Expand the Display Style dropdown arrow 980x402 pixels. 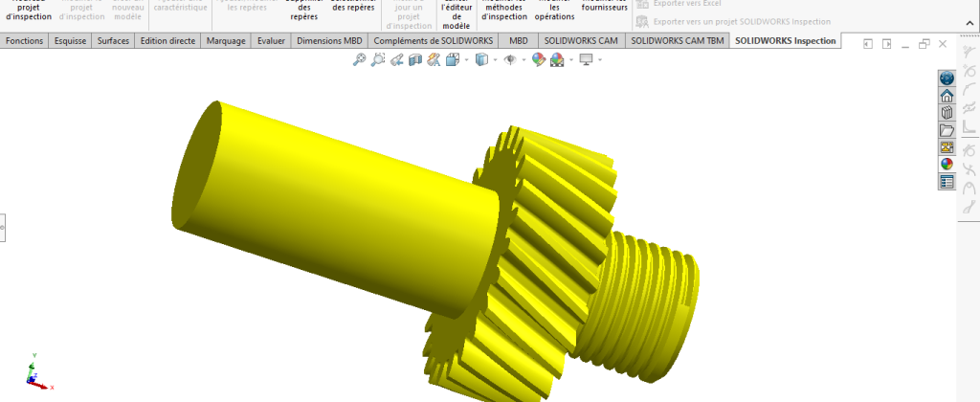click(496, 60)
